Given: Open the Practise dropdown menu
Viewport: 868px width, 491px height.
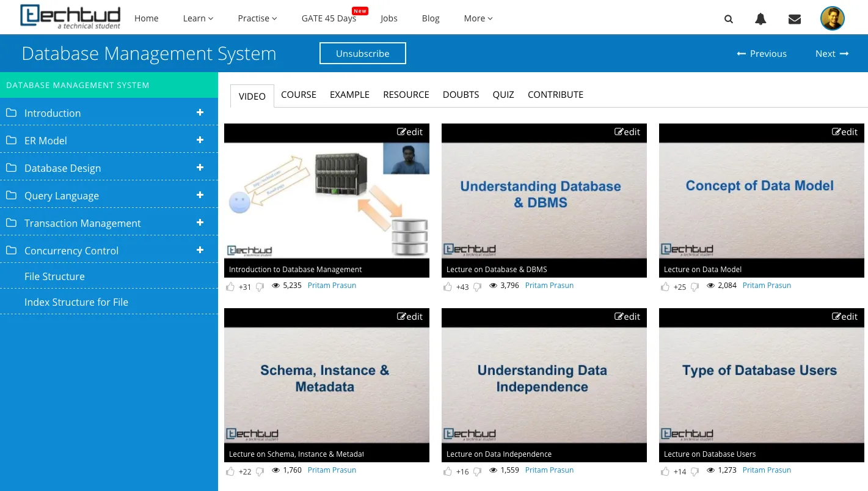Looking at the screenshot, I should (x=257, y=18).
